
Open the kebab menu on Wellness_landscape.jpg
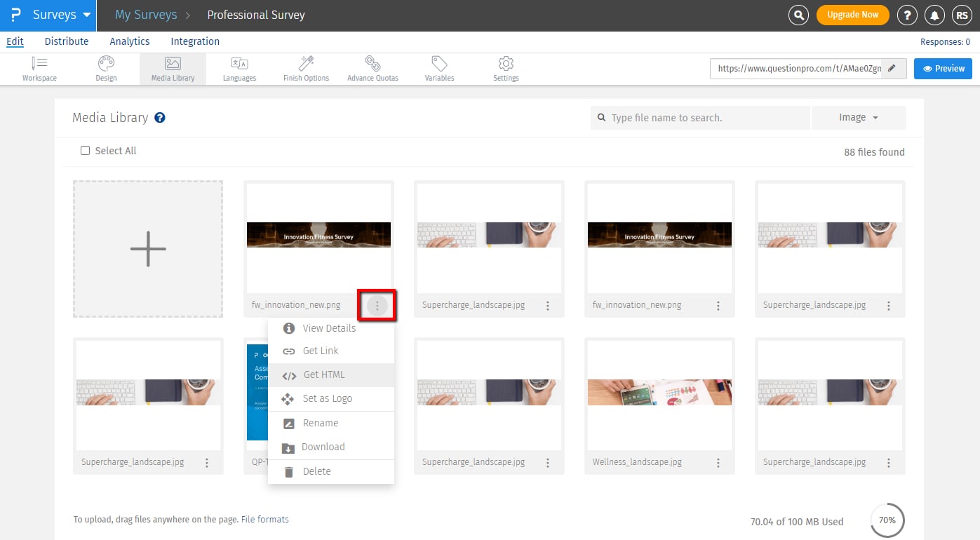point(718,462)
